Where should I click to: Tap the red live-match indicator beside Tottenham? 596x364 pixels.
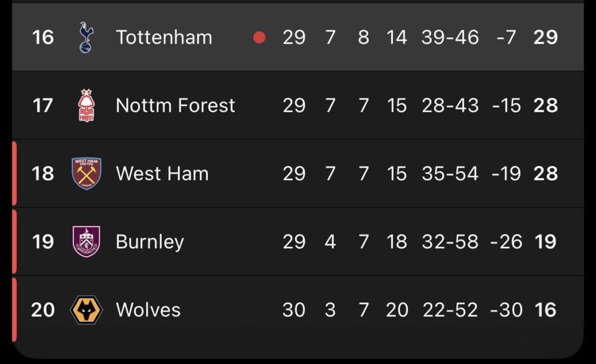click(x=258, y=37)
